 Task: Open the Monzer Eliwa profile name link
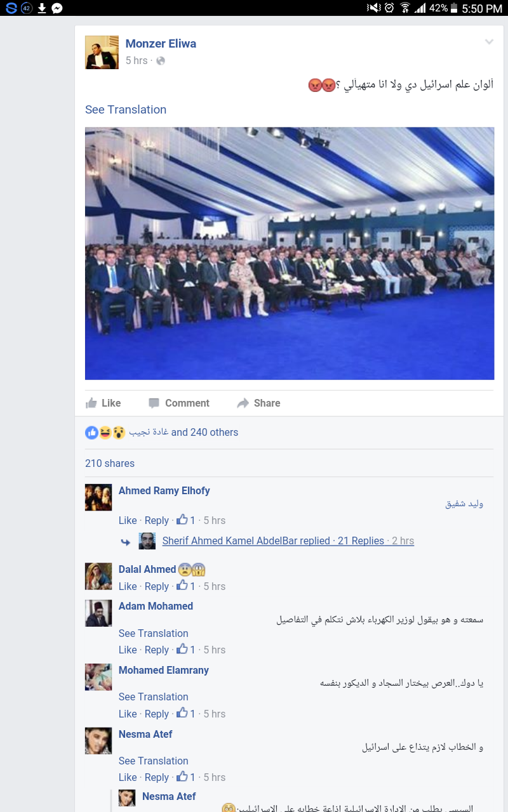point(161,44)
